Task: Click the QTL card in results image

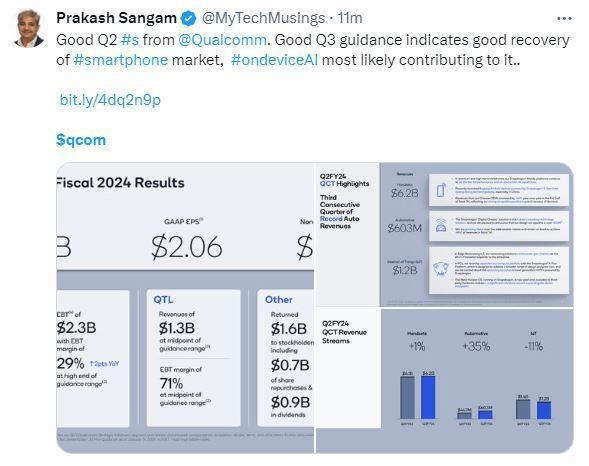Action: tap(193, 358)
